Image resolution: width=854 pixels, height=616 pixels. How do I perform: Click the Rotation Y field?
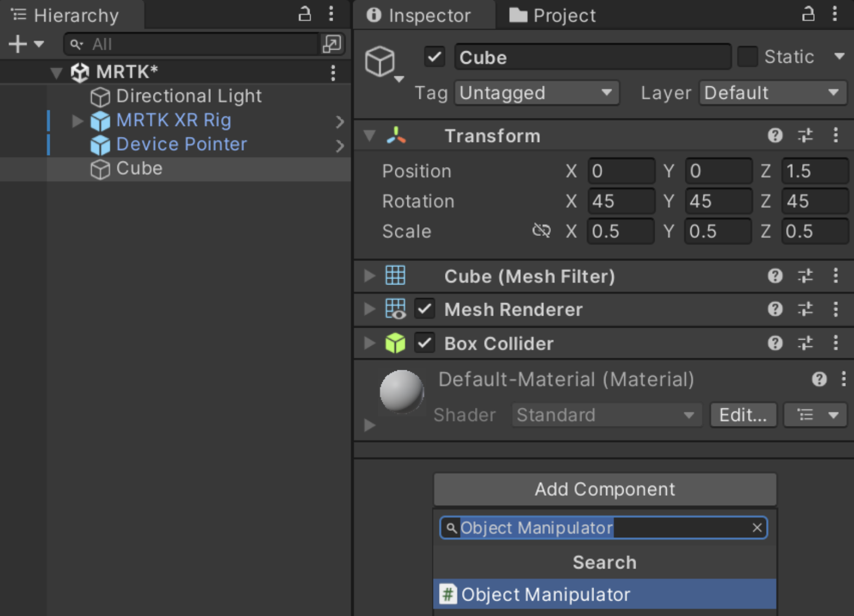coord(719,202)
